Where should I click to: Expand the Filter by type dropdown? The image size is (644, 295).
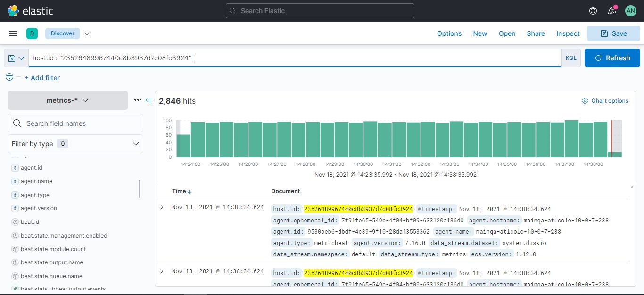coord(75,144)
